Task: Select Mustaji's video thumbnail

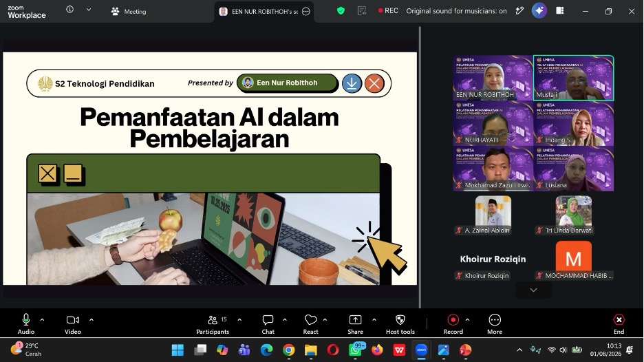Action: pyautogui.click(x=573, y=78)
